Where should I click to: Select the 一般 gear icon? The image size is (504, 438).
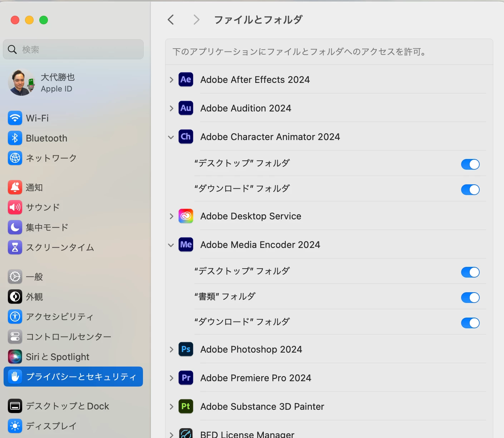(15, 277)
